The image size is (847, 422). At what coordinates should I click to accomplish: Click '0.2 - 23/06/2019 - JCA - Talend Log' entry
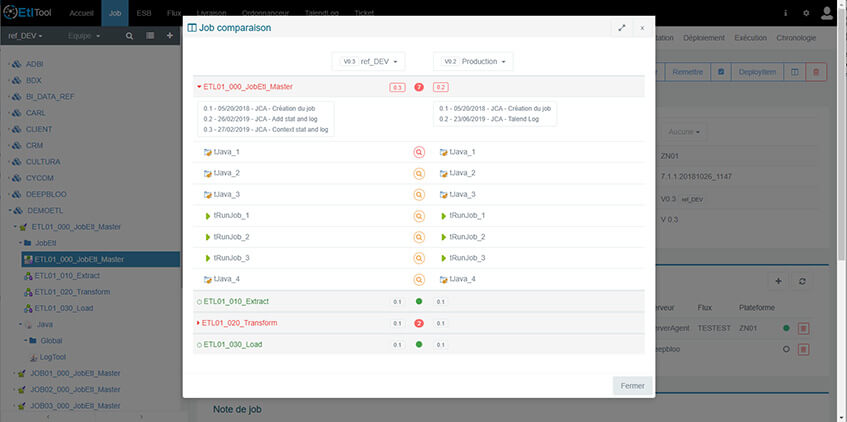489,119
